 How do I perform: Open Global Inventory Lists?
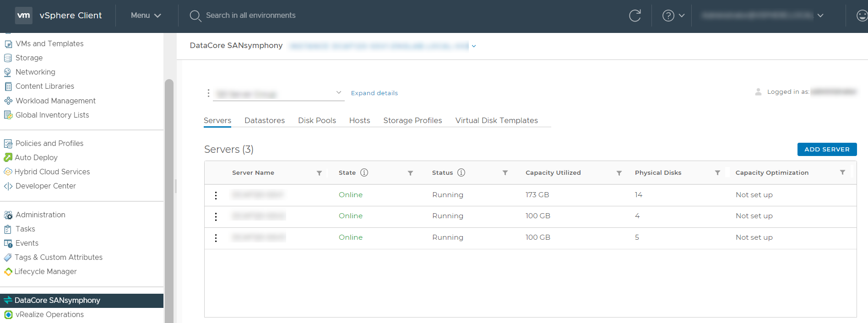click(52, 115)
